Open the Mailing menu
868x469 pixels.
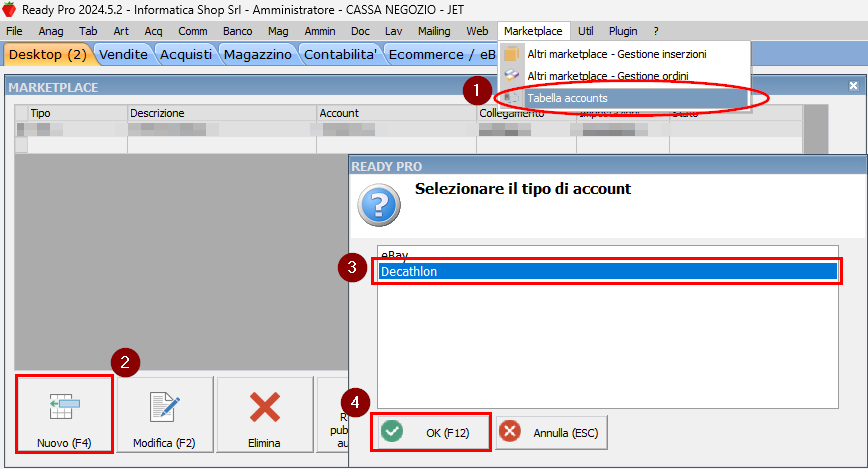click(434, 31)
